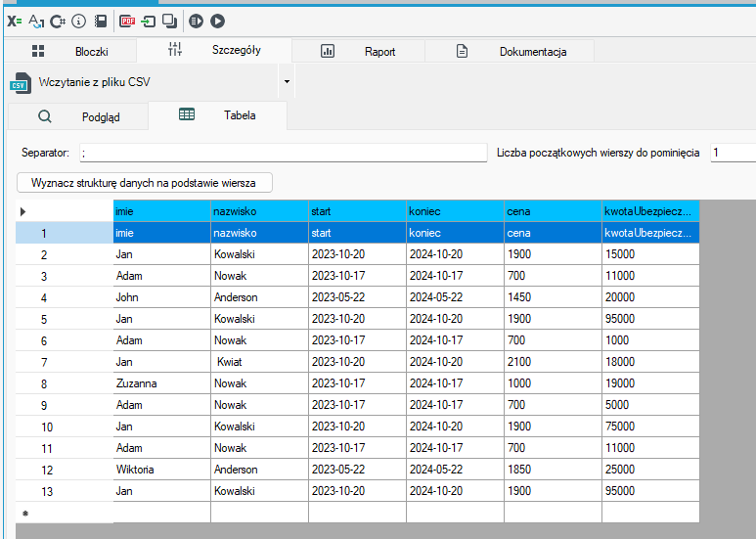Viewport: 756px width, 539px height.
Task: Click the text rename A-to-1 toolbar icon
Action: pyautogui.click(x=36, y=22)
